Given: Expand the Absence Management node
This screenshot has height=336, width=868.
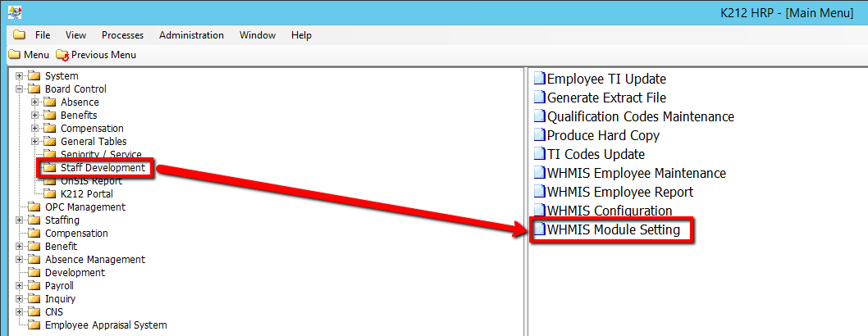Looking at the screenshot, I should [x=19, y=260].
